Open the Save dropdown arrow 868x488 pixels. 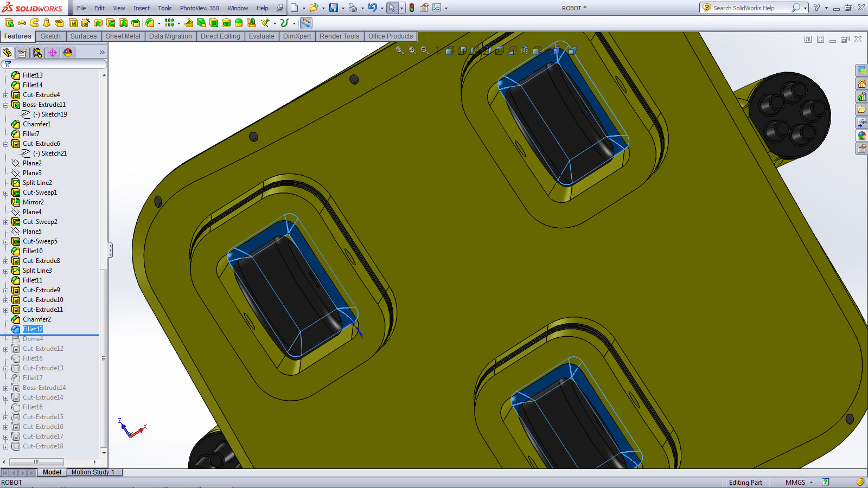tap(342, 8)
